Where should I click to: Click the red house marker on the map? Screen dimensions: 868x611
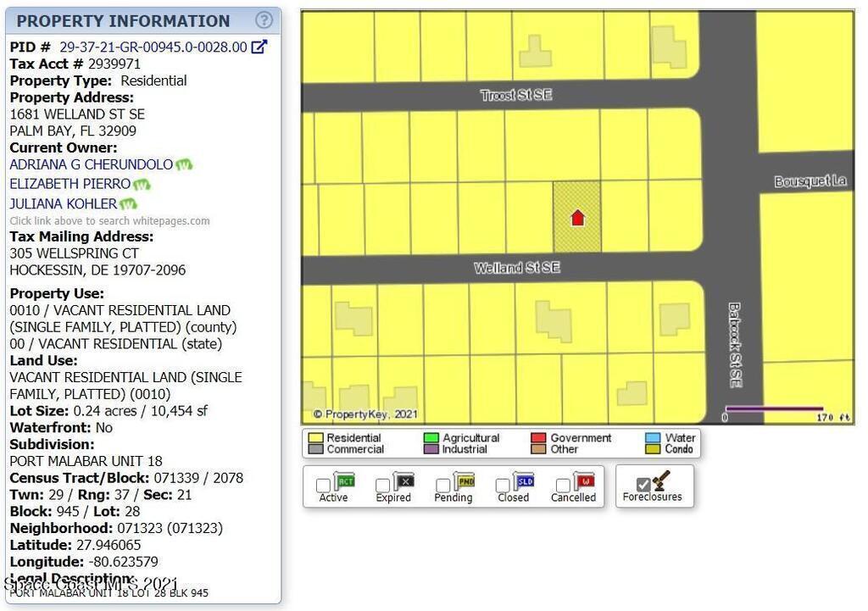(577, 218)
